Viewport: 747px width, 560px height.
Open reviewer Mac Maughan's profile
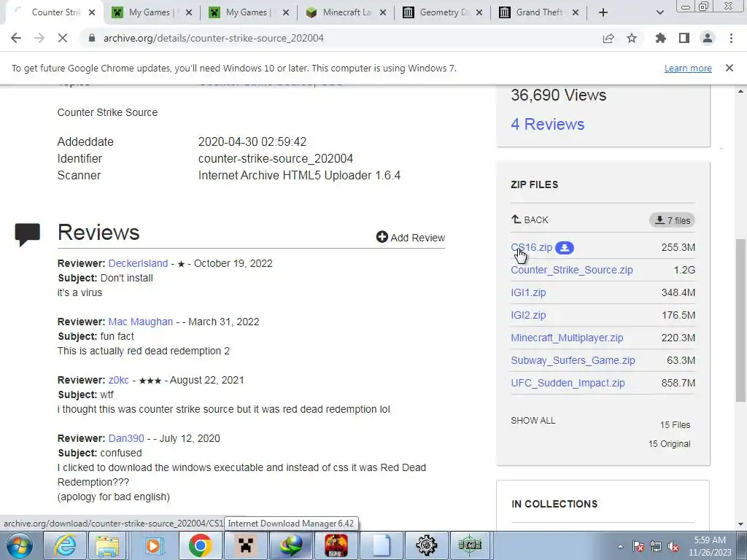coord(141,322)
